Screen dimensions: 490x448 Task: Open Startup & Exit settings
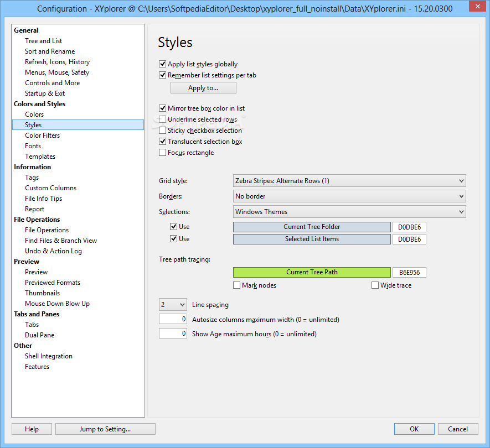(x=45, y=93)
